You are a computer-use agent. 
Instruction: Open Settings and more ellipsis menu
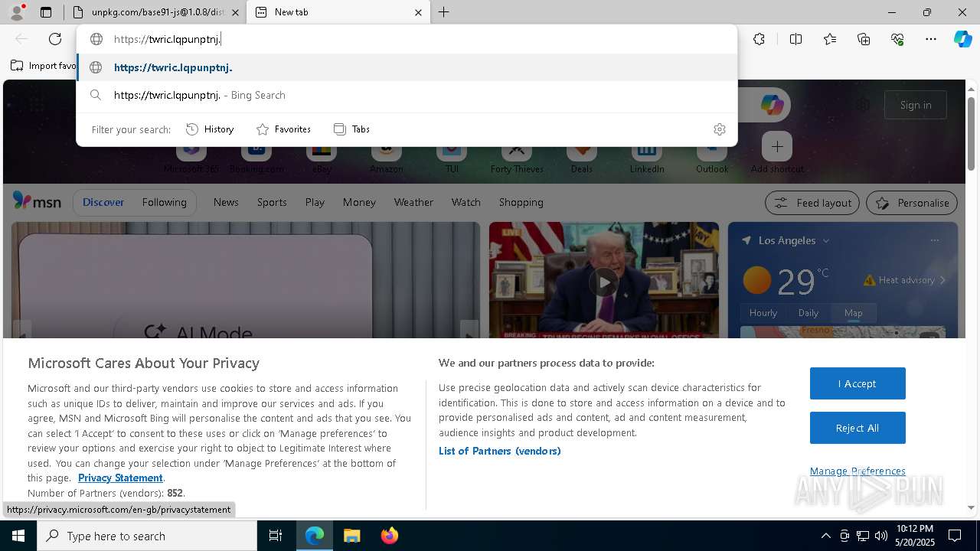click(x=931, y=39)
